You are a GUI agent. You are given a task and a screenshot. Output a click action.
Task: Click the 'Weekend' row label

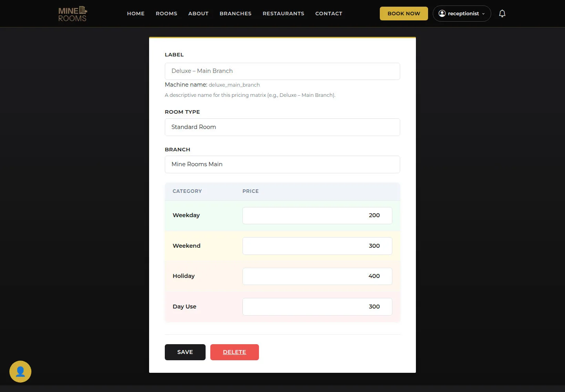[x=187, y=246]
